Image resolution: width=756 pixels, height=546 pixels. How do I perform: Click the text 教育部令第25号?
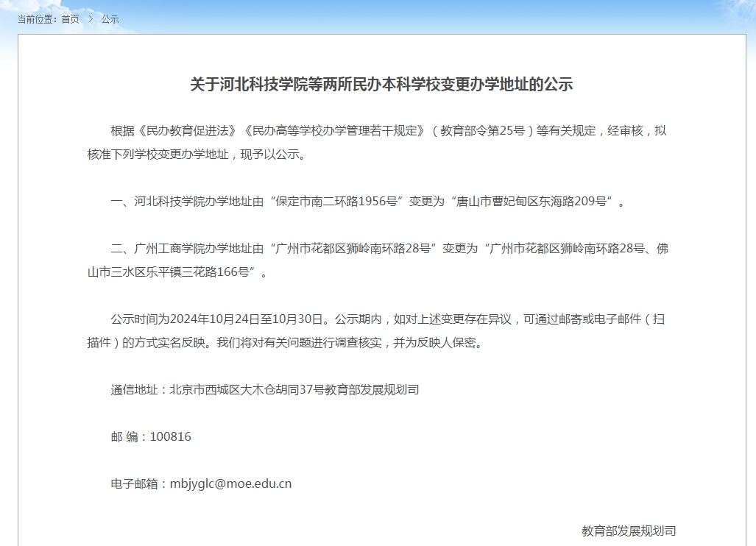click(482, 130)
